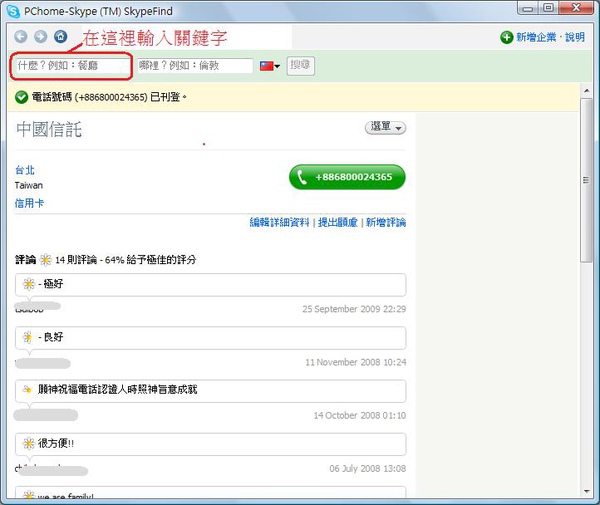Click the 14 則評論 - 64% rating summary
The width and height of the screenshot is (600, 505).
click(126, 260)
